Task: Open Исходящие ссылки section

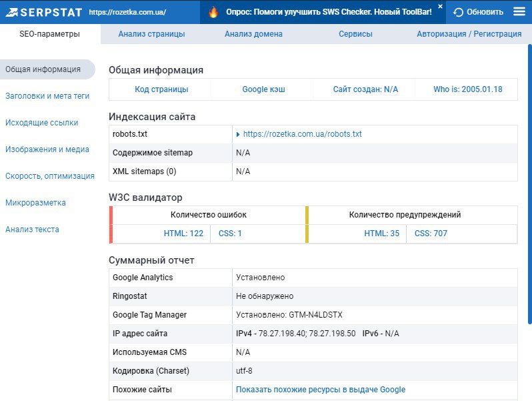Action: 42,123
